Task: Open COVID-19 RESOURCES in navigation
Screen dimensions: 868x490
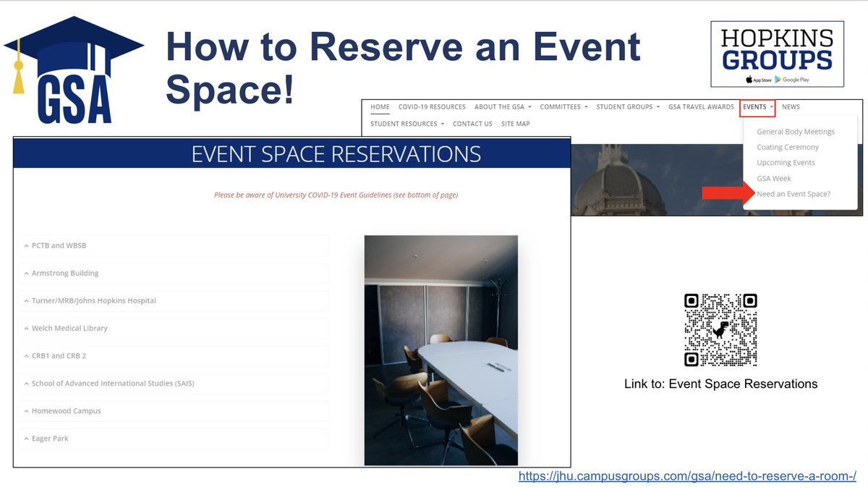Action: tap(432, 107)
